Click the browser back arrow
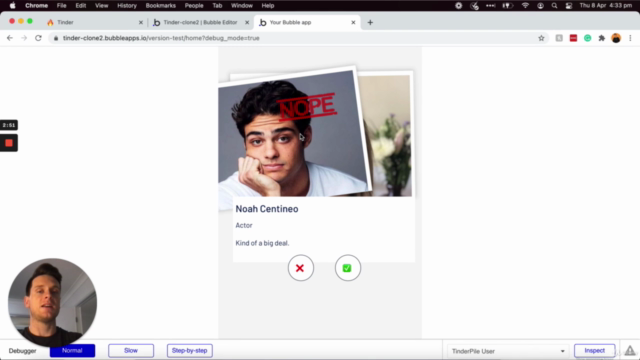Image resolution: width=640 pixels, height=360 pixels. pyautogui.click(x=10, y=38)
